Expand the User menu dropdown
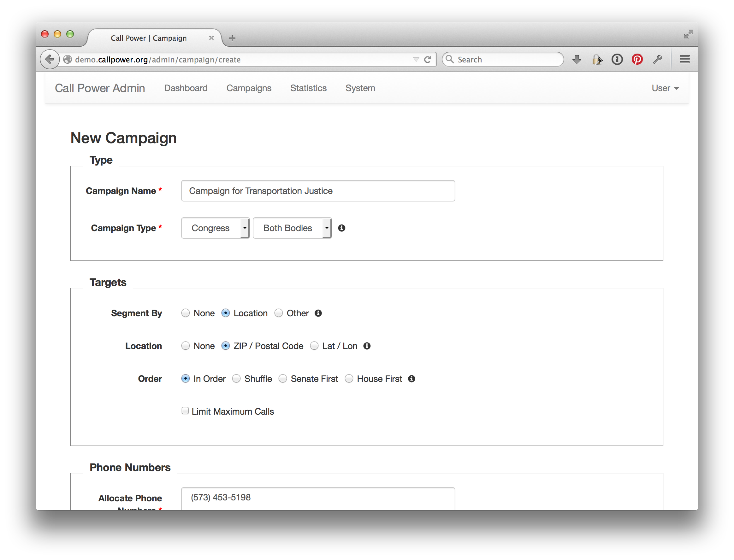 pos(665,88)
